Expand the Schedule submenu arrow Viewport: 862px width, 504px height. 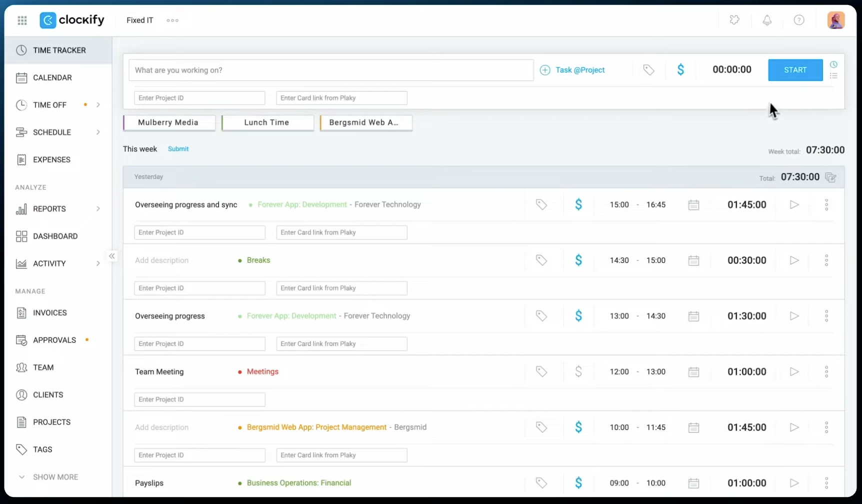(98, 132)
